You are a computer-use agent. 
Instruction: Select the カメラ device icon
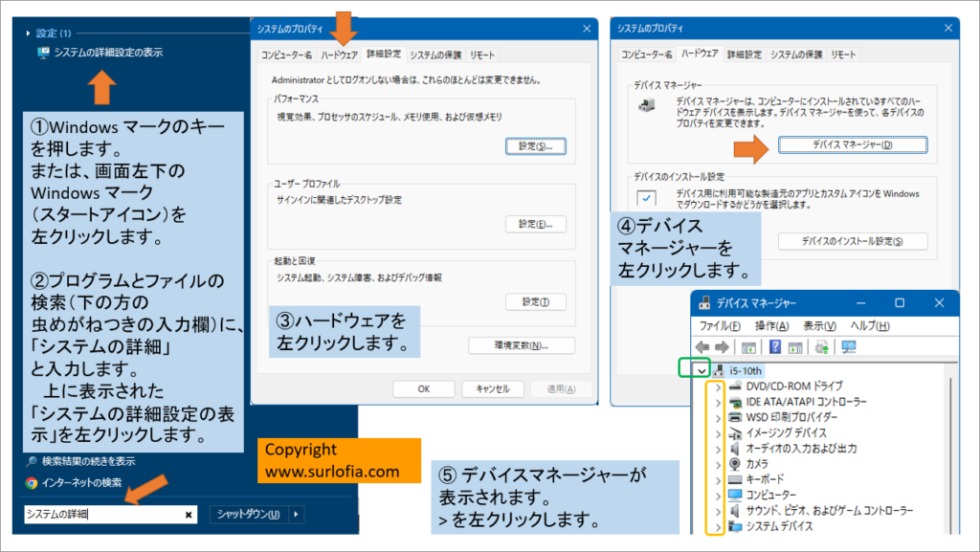tap(734, 464)
